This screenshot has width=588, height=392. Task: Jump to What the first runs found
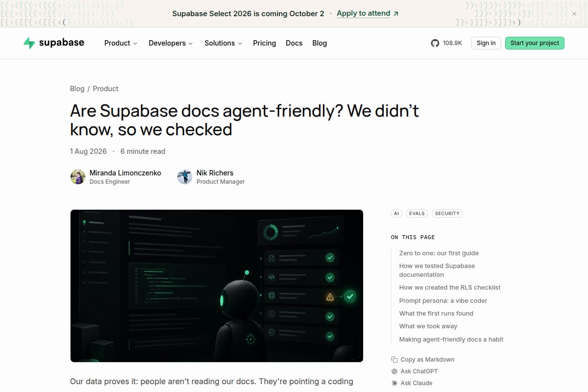[436, 314]
